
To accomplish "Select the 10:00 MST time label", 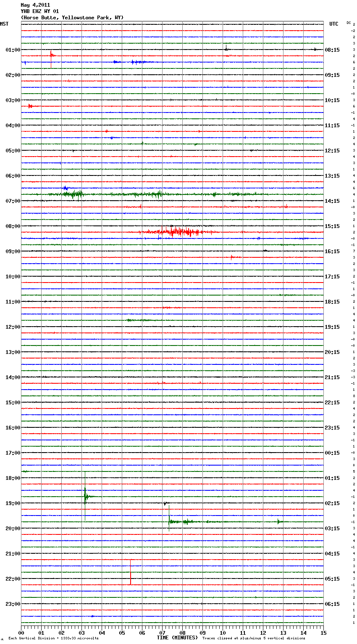I will [x=13, y=277].
